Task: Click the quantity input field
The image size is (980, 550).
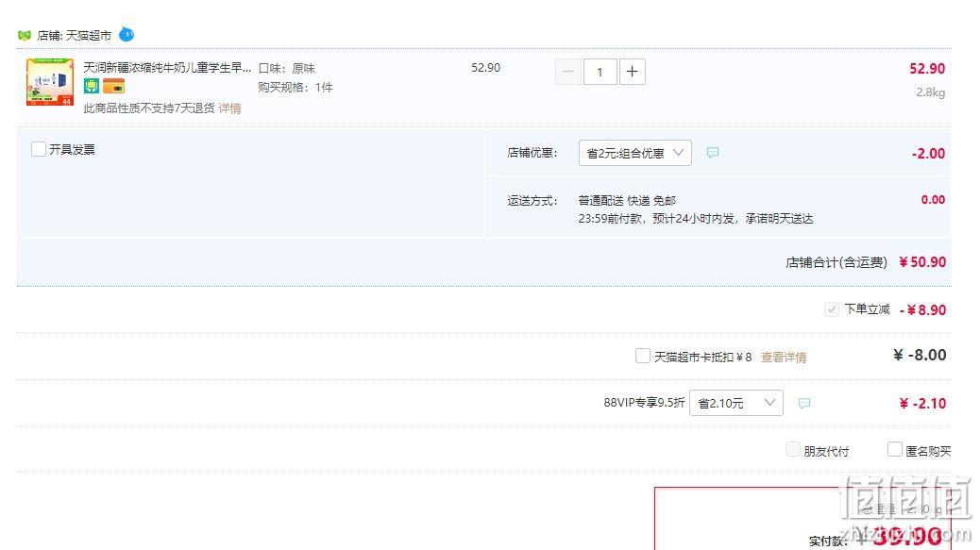Action: coord(600,72)
